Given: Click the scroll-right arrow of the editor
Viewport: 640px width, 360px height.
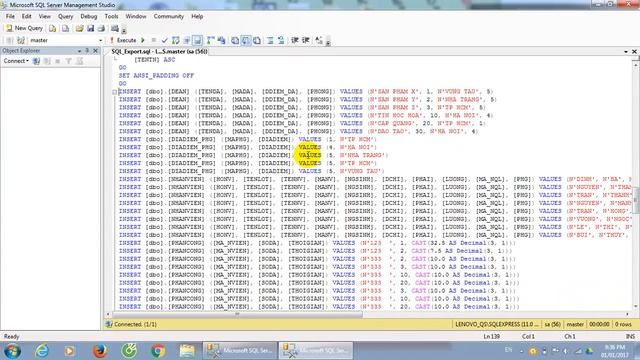Looking at the screenshot, I should [x=627, y=314].
